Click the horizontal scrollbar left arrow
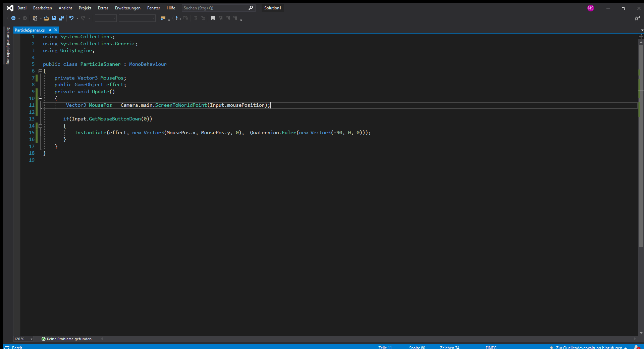The width and height of the screenshot is (644, 349). tap(102, 339)
